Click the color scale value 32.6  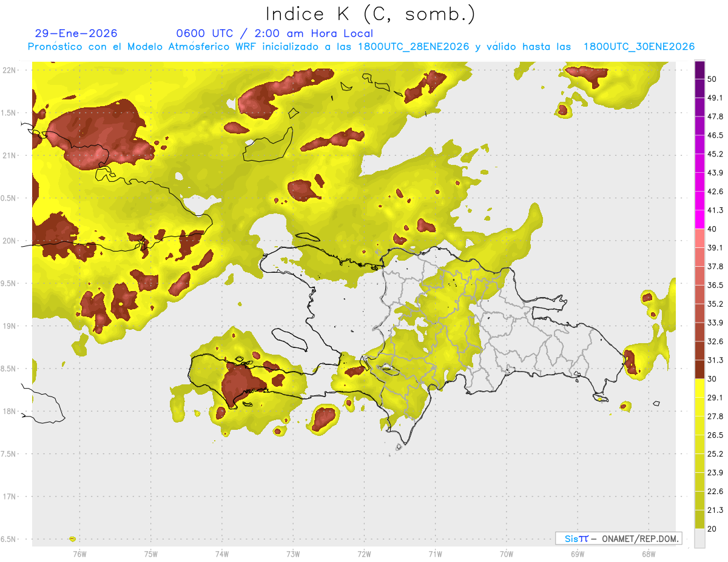[x=715, y=341]
